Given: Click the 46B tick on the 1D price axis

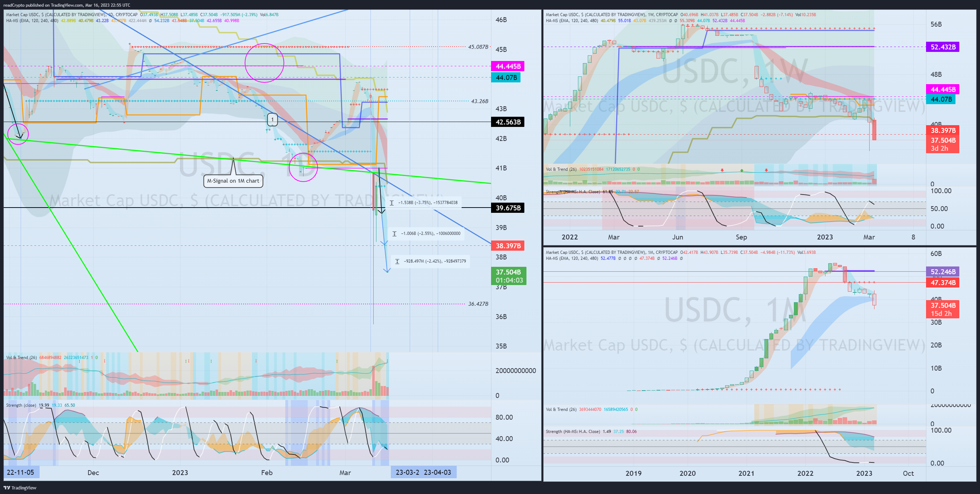Looking at the screenshot, I should click(x=501, y=20).
